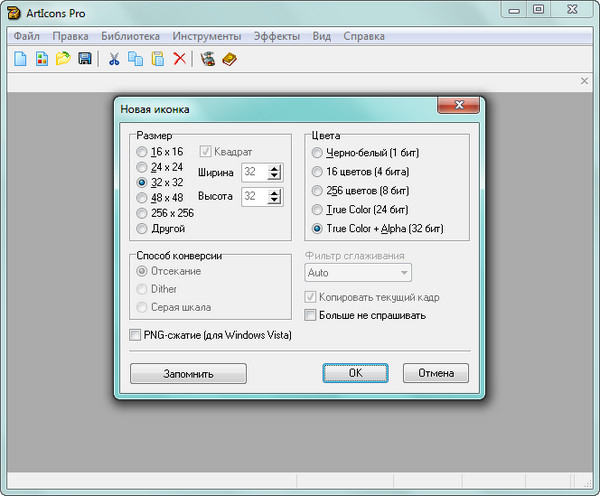The height and width of the screenshot is (496, 600).
Task: Click the Высота spinner arrows
Action: click(x=276, y=196)
